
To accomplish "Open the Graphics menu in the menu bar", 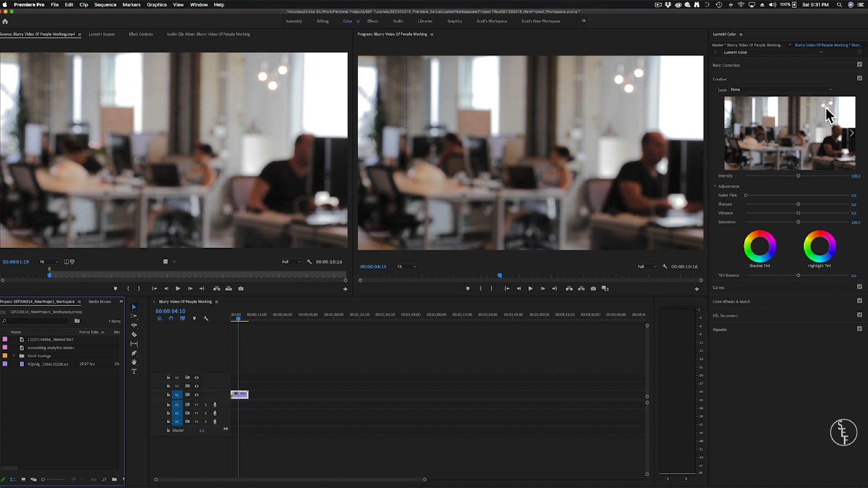I will (x=157, y=5).
